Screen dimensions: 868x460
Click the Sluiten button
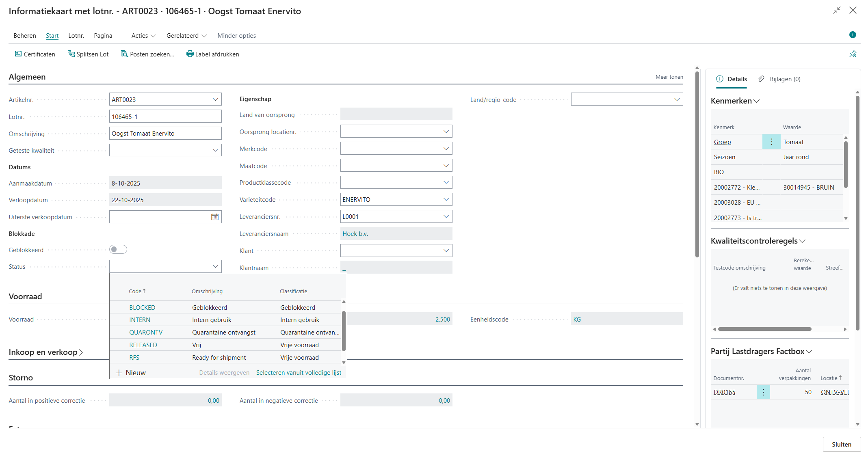coord(841,444)
